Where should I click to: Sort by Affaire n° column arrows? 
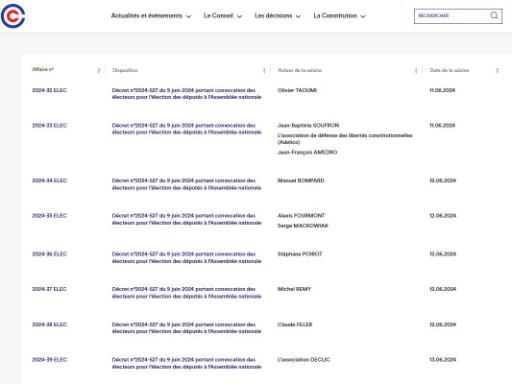pos(99,70)
